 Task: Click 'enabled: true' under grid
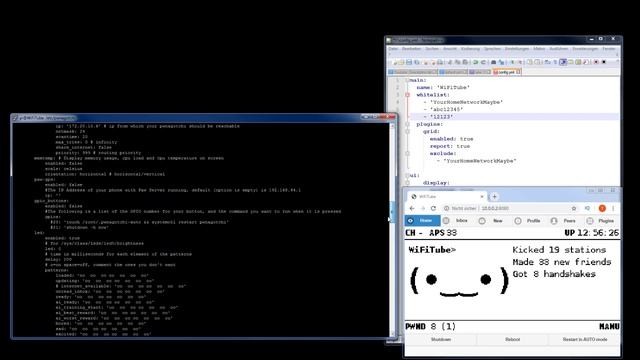click(x=451, y=139)
